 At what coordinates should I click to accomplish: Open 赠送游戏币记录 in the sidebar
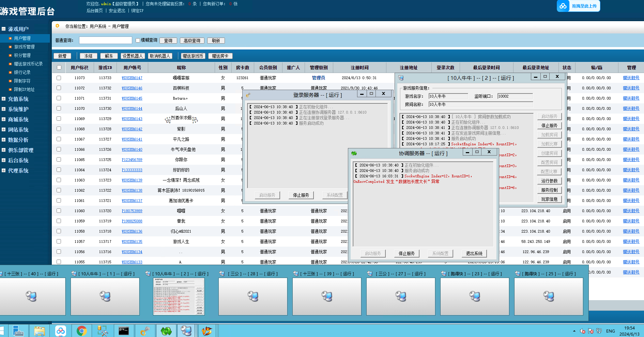click(x=28, y=64)
